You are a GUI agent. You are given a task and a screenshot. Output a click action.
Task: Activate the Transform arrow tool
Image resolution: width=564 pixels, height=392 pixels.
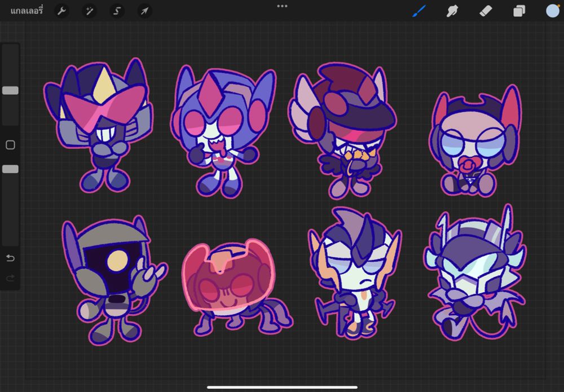pos(144,11)
